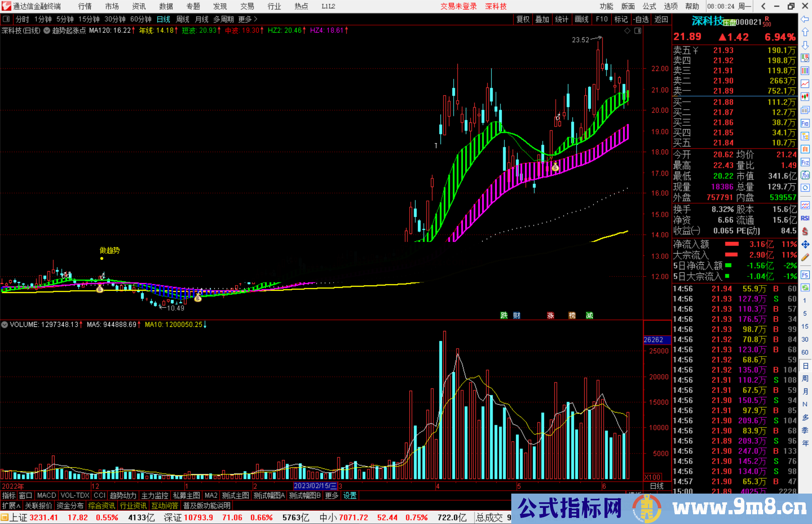Click the diamond marker icon above the chart
The image size is (812, 524).
pos(627,31)
